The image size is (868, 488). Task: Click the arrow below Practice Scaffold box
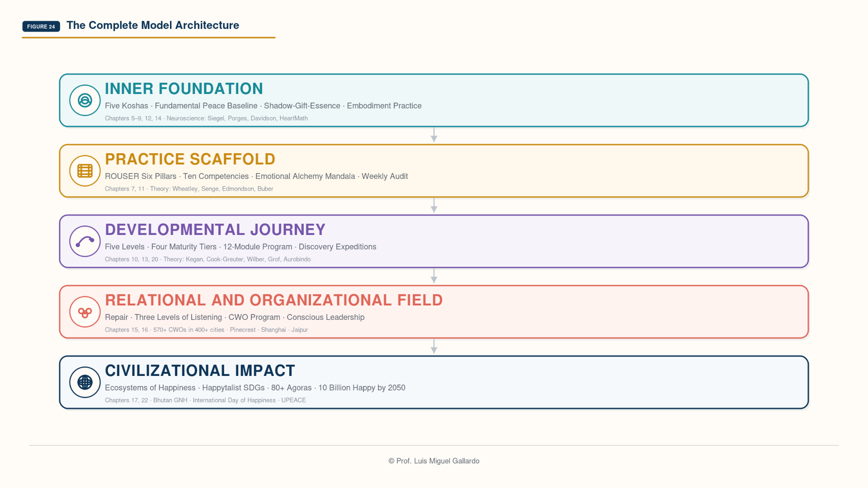[434, 206]
